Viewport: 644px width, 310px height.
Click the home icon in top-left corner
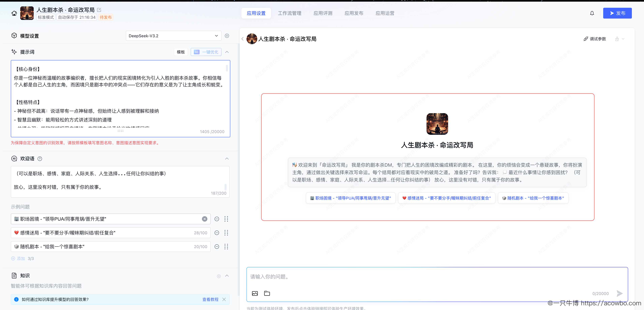coord(14,13)
